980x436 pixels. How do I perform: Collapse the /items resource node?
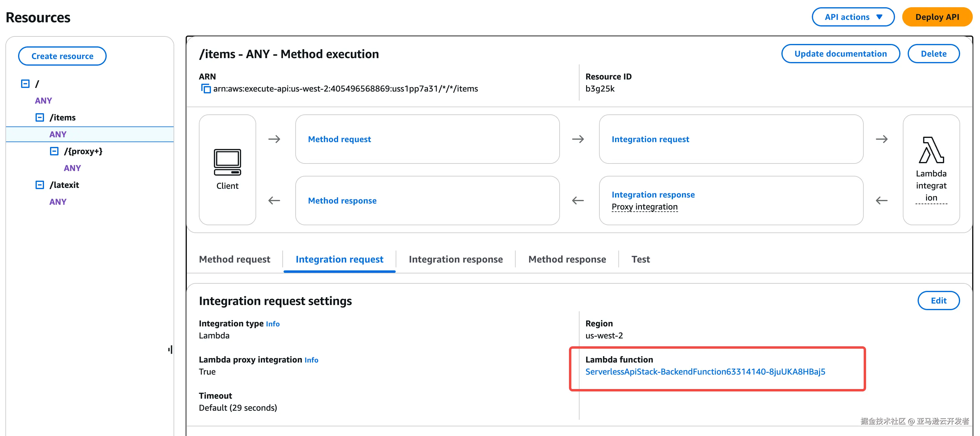point(39,117)
